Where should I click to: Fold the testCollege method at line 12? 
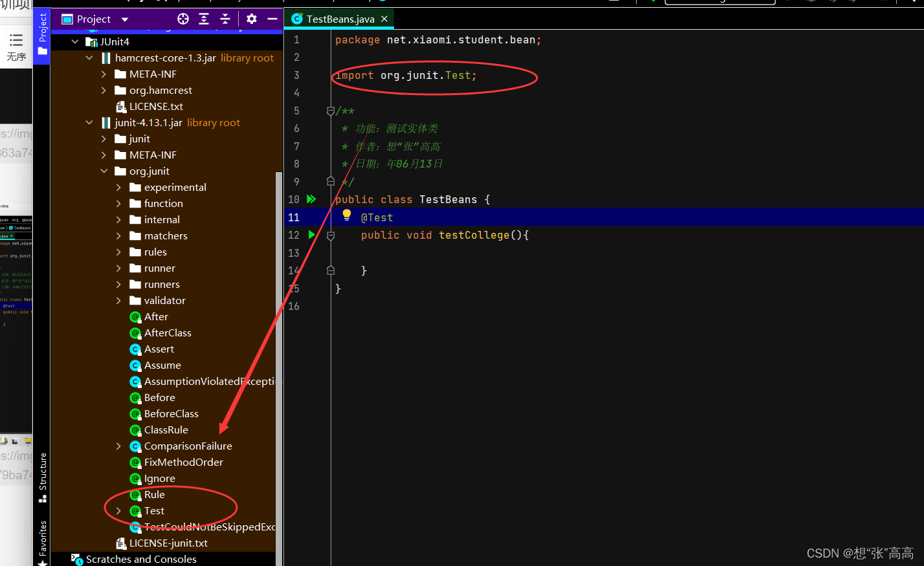click(x=331, y=235)
